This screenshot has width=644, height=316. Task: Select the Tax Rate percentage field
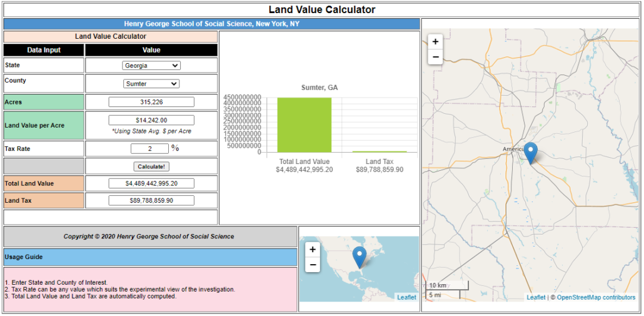tap(149, 149)
